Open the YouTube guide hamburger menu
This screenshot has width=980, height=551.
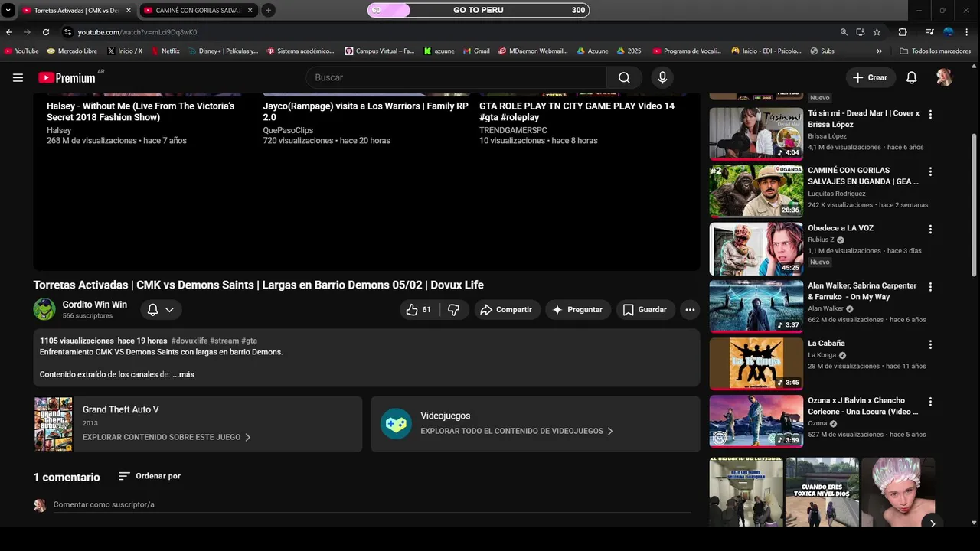(18, 77)
